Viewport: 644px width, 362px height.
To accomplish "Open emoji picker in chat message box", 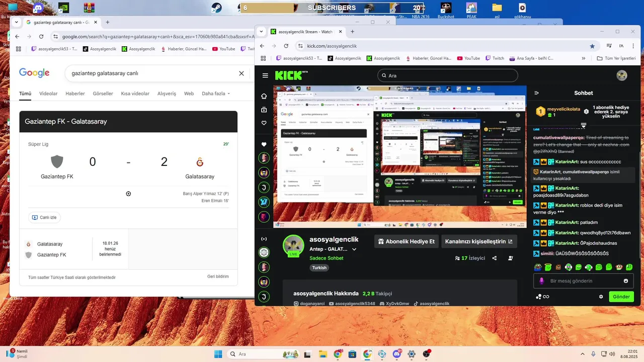I will click(x=626, y=281).
